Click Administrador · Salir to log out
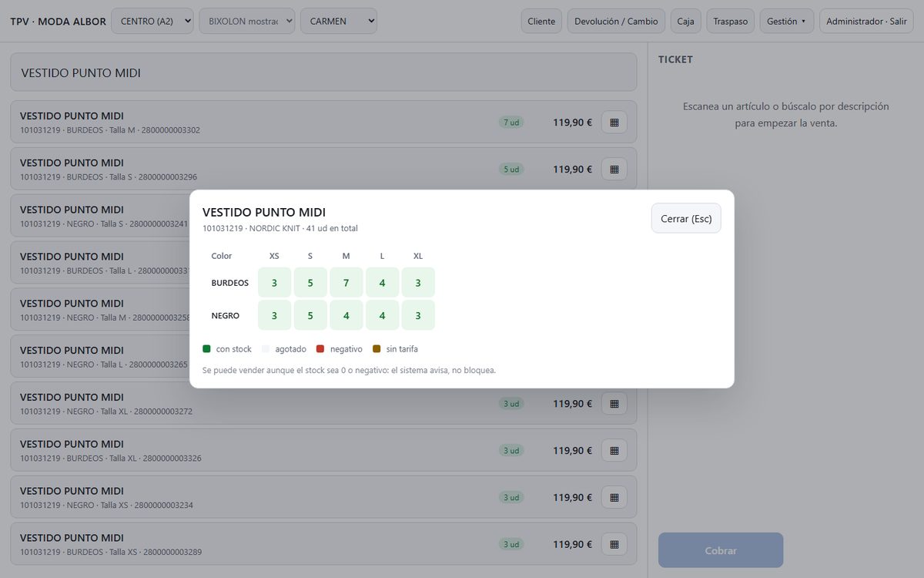 (x=866, y=21)
